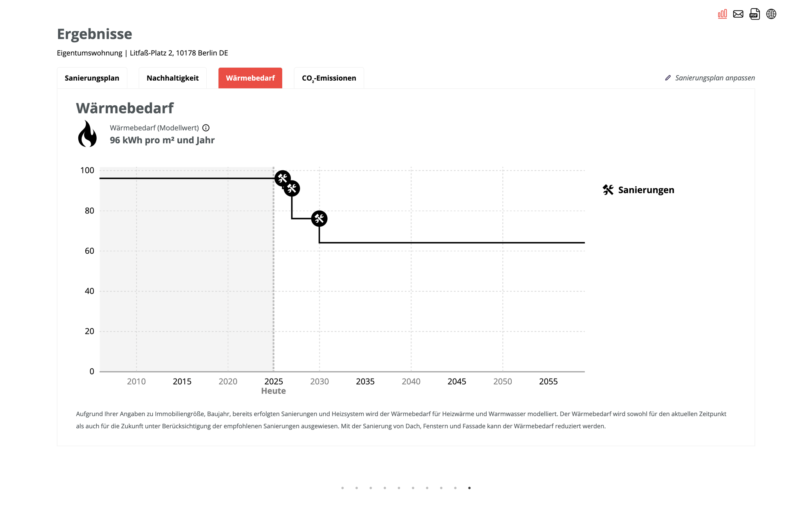Select the renovation marker at 2030
Image resolution: width=812 pixels, height=507 pixels.
tap(319, 218)
